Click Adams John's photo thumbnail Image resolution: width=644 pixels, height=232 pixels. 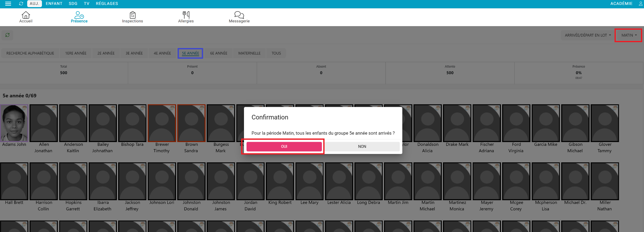[14, 123]
